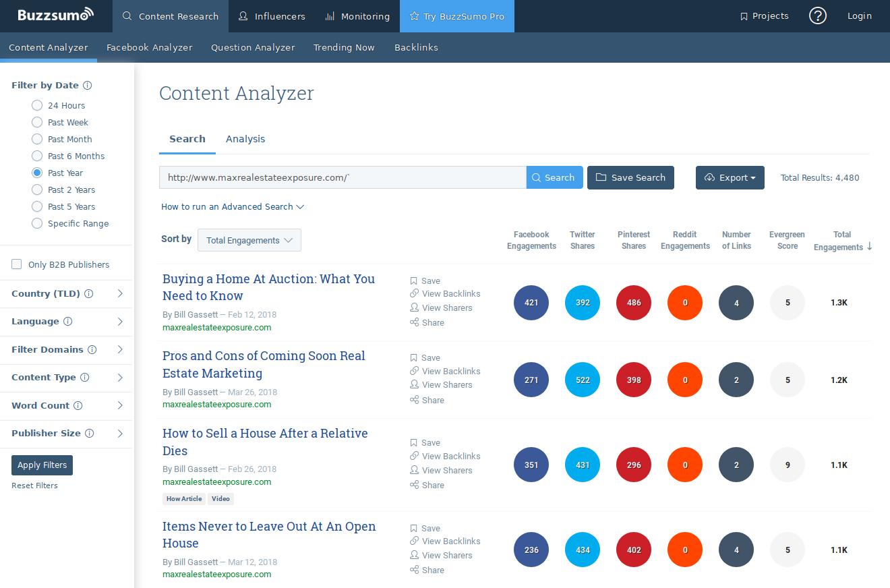Switch to the Facebook Analyzer tab
The image size is (890, 588).
point(150,48)
